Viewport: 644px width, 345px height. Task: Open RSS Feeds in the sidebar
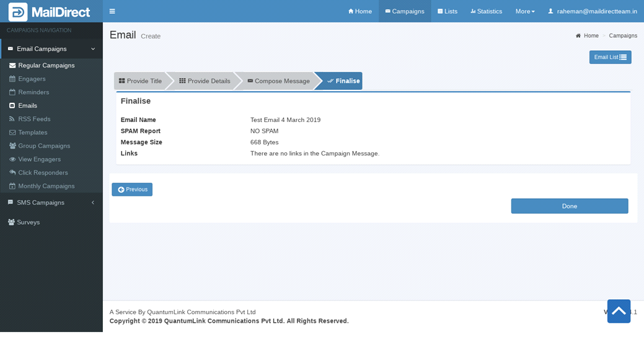coord(34,119)
